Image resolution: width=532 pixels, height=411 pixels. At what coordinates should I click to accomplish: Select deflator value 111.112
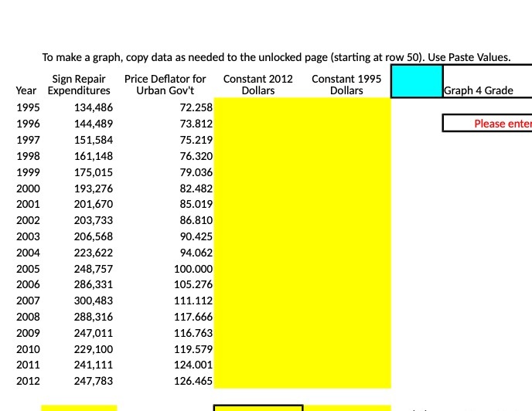[x=193, y=301]
